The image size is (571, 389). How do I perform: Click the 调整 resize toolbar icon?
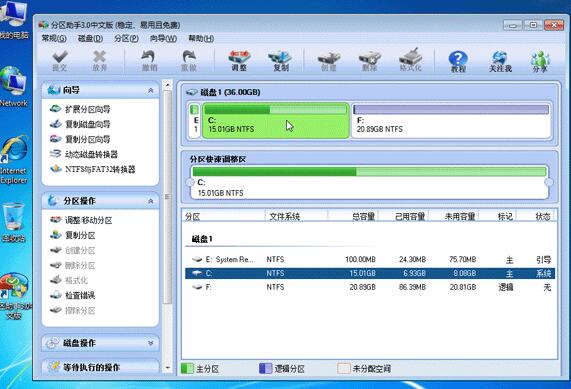click(239, 60)
